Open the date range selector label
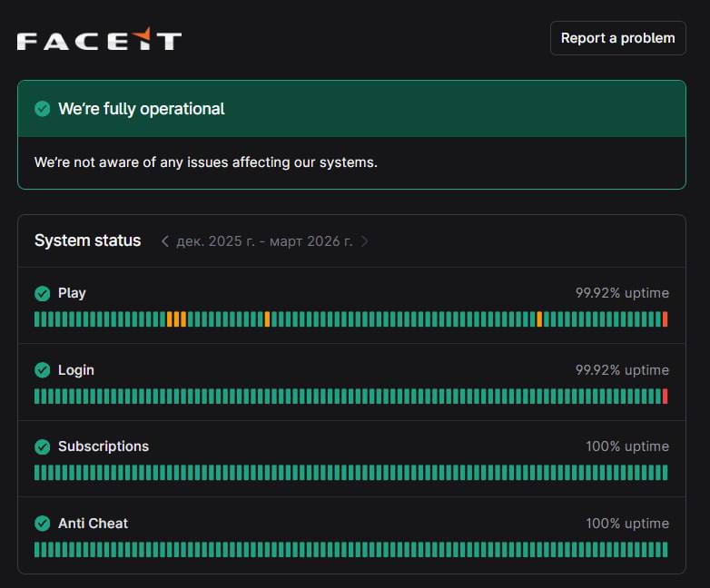 [x=264, y=241]
